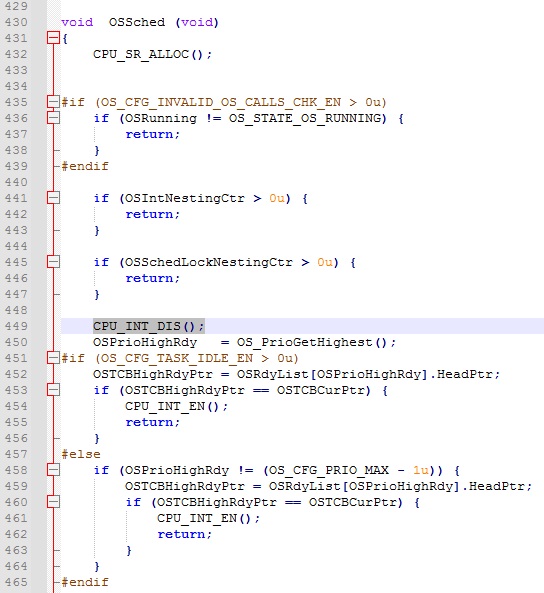
Task: Collapse the OS_CFG_PRIO_MAX if fold on line 458
Action: tap(53, 470)
